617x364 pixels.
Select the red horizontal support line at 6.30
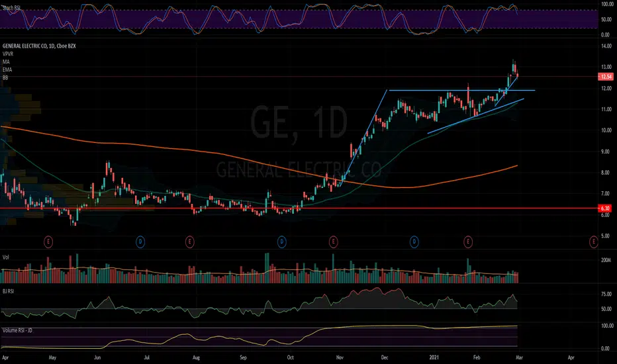tap(299, 208)
